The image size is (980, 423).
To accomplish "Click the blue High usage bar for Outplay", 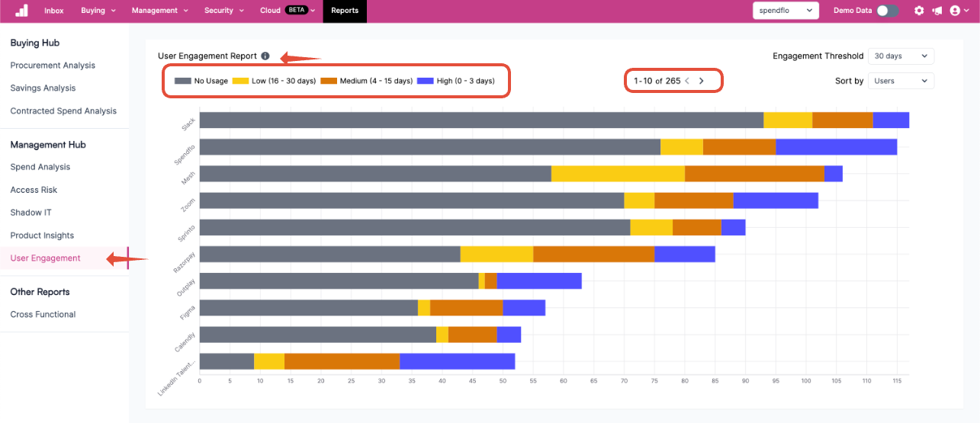I will [539, 281].
